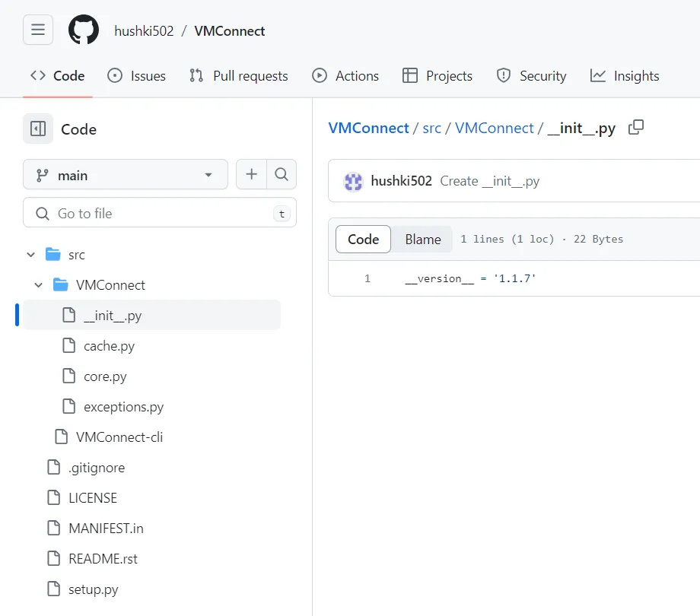The height and width of the screenshot is (616, 700).
Task: Switch to the Issues tab
Action: (x=137, y=75)
